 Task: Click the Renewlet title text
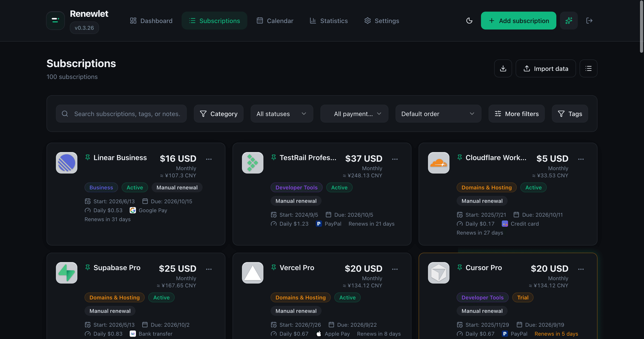click(x=89, y=14)
